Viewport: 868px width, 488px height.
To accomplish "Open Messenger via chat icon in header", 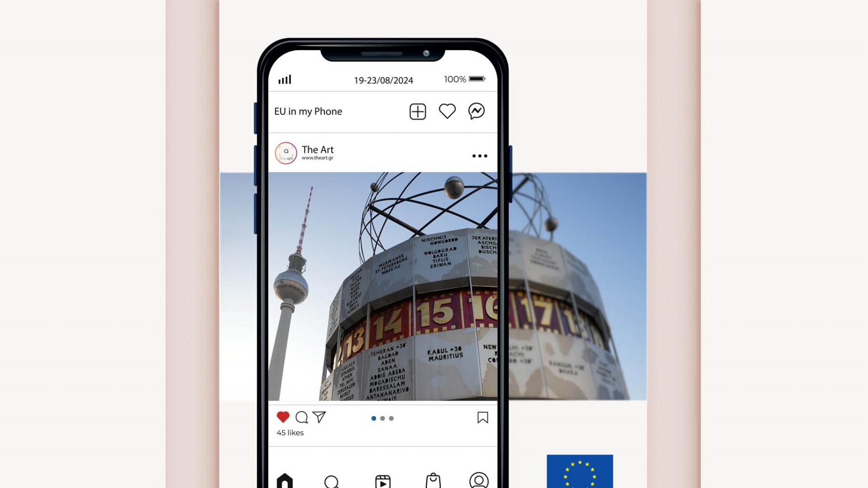I will pos(477,112).
